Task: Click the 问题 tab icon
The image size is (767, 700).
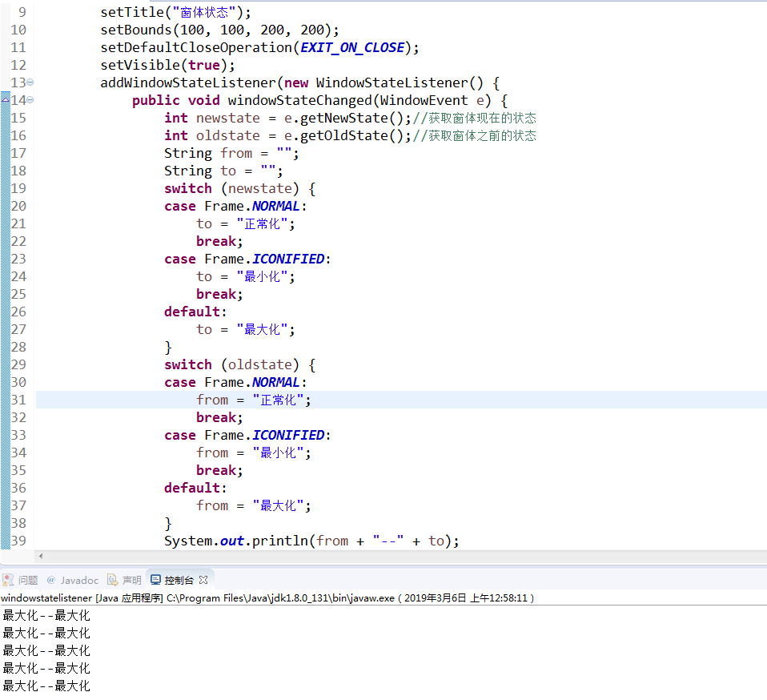Action: 8,580
